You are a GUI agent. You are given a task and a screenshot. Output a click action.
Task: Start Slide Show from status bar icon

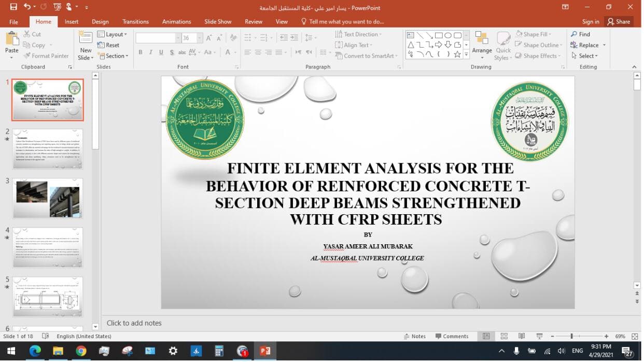pos(539,336)
